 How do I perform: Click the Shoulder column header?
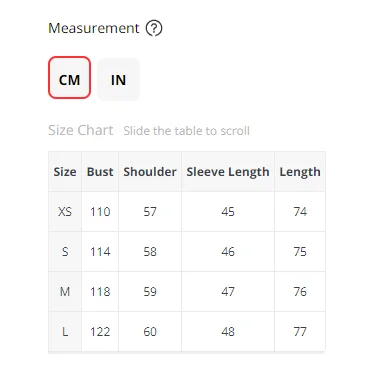tap(150, 172)
